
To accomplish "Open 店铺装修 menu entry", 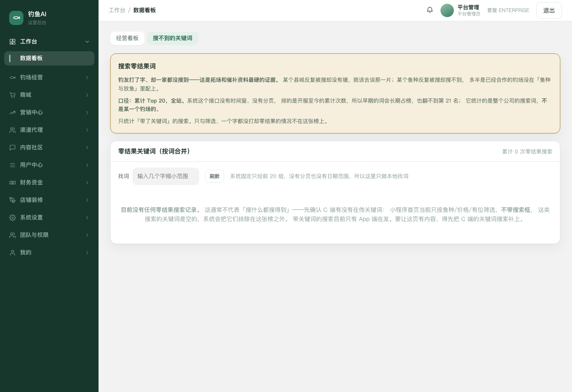I will [x=49, y=200].
